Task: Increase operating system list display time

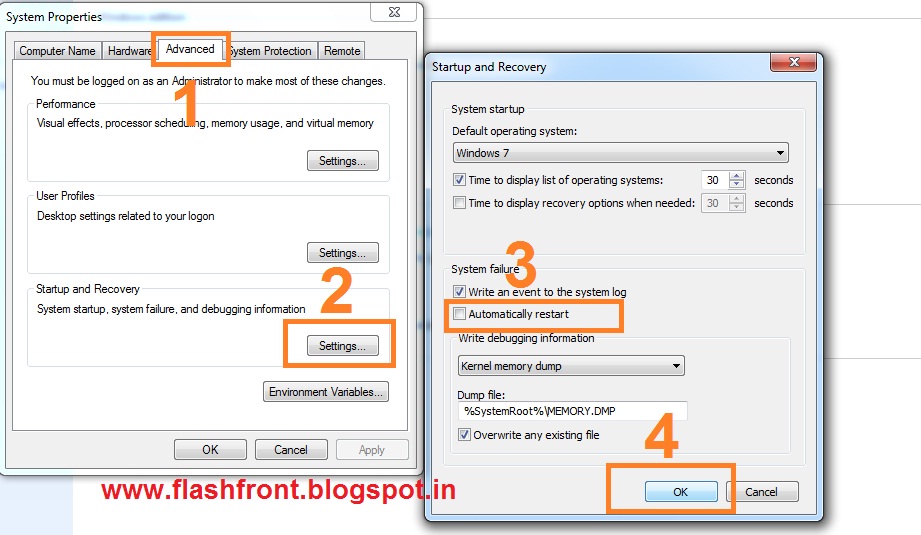Action: pyautogui.click(x=737, y=176)
